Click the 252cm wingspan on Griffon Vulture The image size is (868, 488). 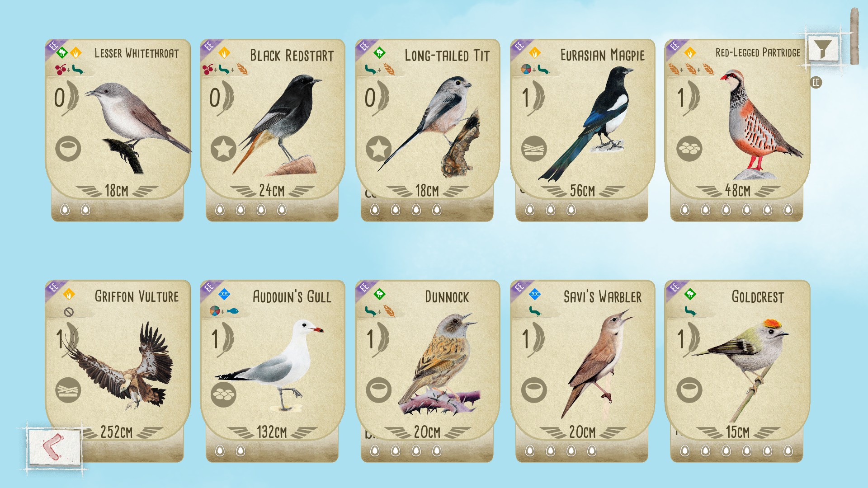point(117,432)
